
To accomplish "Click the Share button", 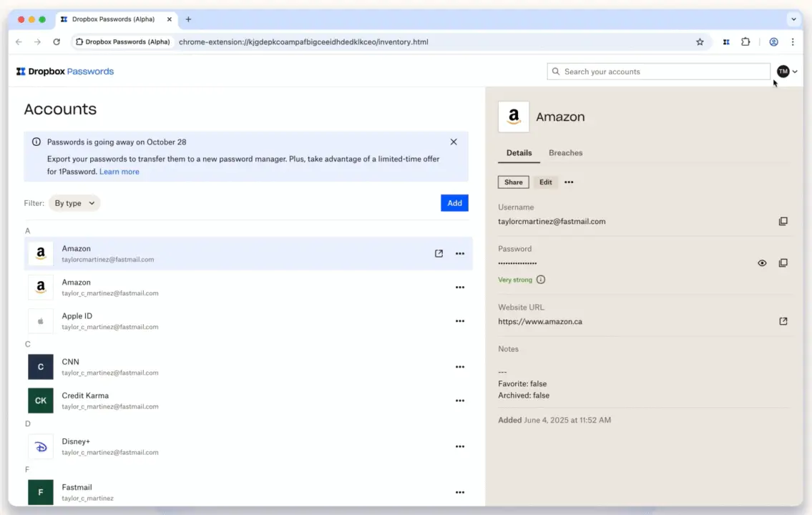I will [513, 182].
